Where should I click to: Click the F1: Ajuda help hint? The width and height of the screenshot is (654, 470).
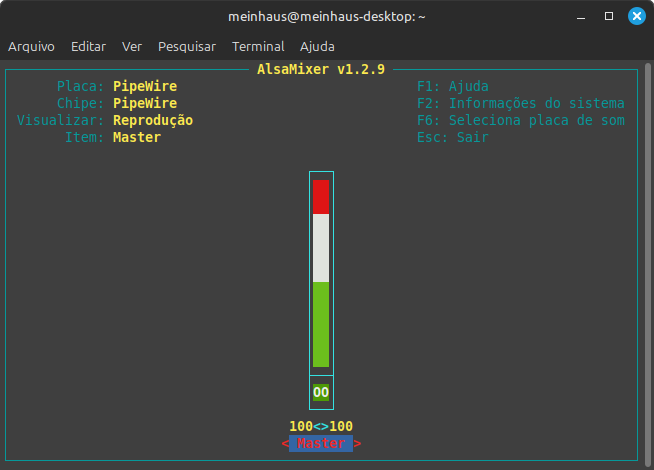pyautogui.click(x=453, y=86)
